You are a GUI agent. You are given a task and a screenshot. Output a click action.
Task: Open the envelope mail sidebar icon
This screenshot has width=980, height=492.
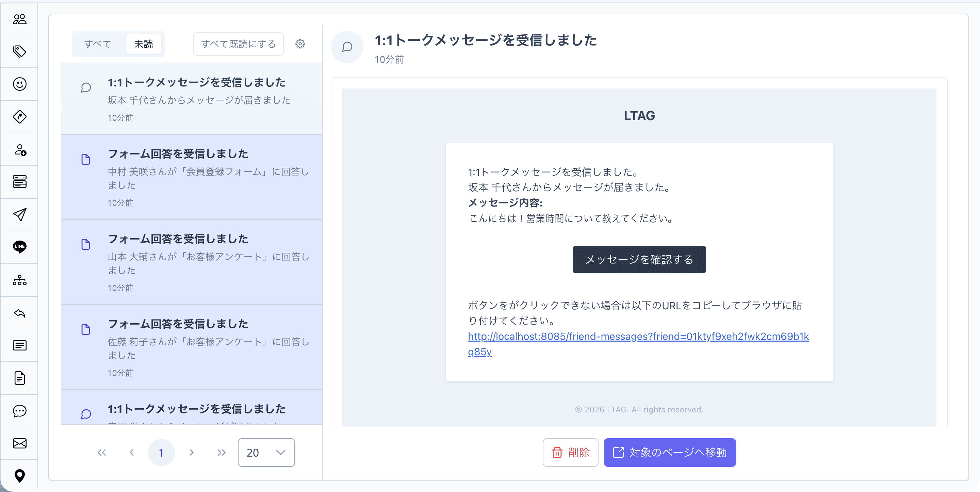click(x=19, y=444)
